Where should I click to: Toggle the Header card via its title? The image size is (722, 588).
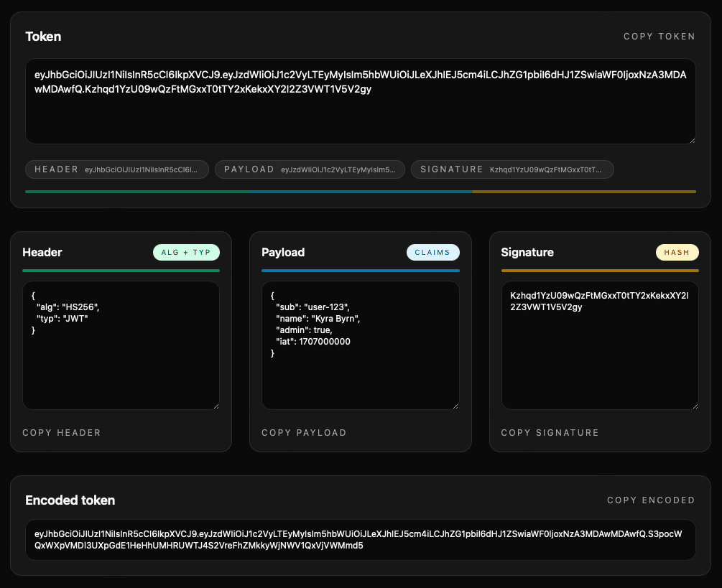point(42,252)
